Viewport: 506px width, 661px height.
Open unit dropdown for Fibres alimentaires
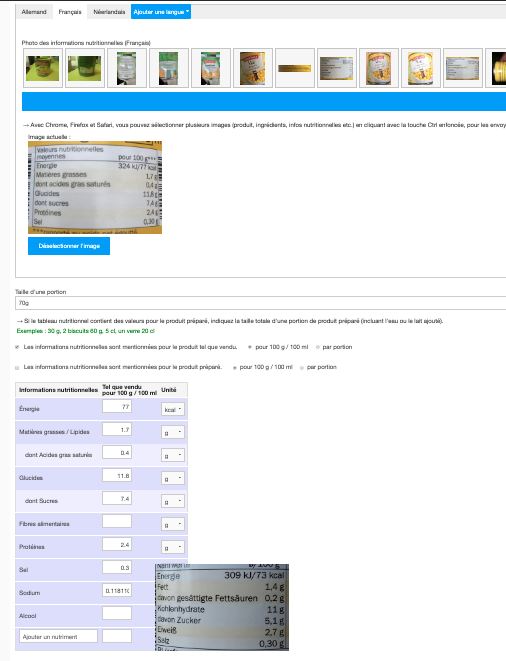tap(173, 524)
